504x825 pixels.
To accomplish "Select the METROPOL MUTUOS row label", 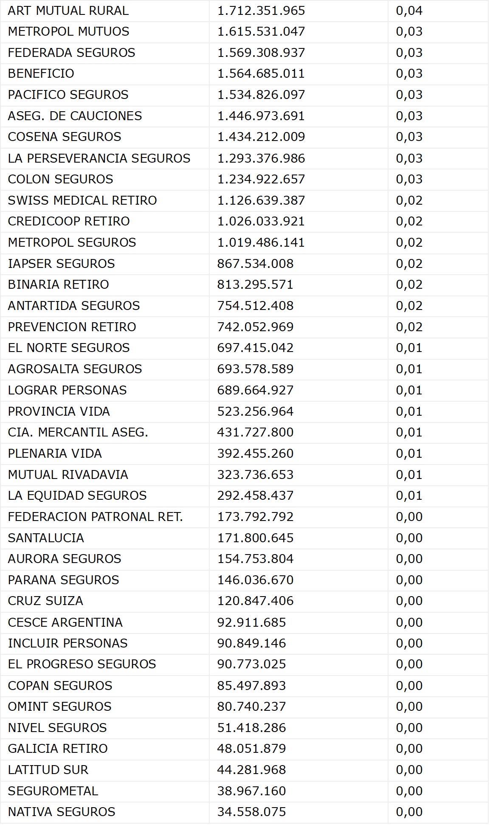I will pos(68,31).
